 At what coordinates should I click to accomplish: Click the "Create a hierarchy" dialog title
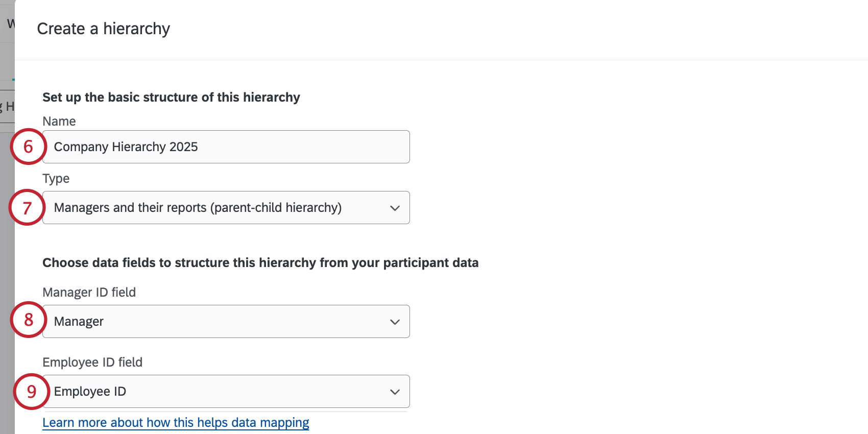click(x=104, y=29)
